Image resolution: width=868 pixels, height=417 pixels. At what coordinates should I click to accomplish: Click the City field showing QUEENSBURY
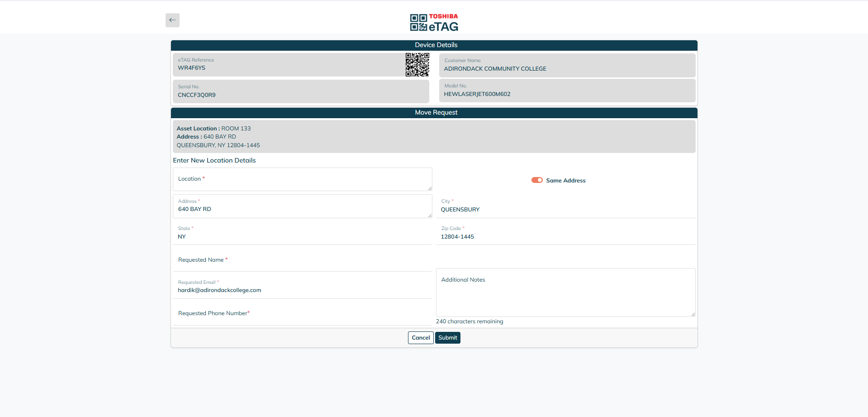pos(565,209)
